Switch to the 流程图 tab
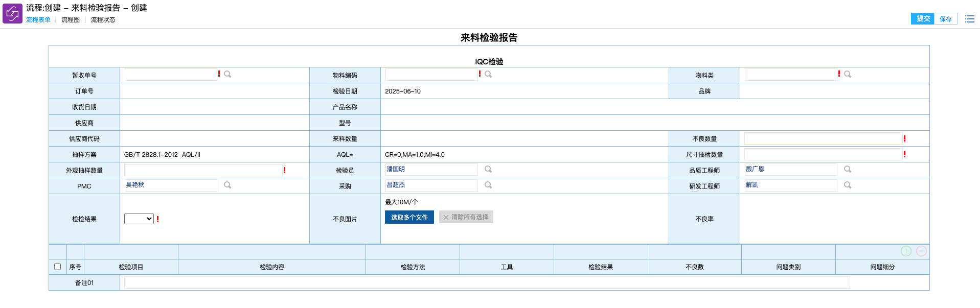 click(71, 20)
